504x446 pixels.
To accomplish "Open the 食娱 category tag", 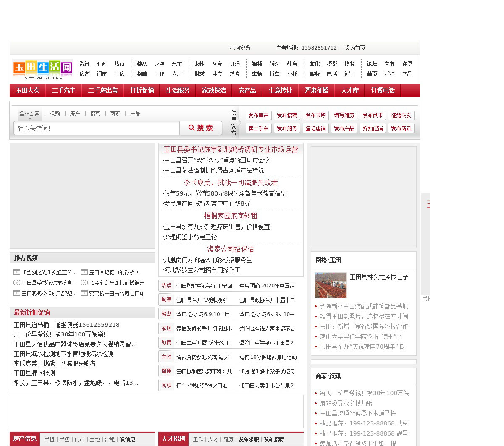I will [166, 385].
